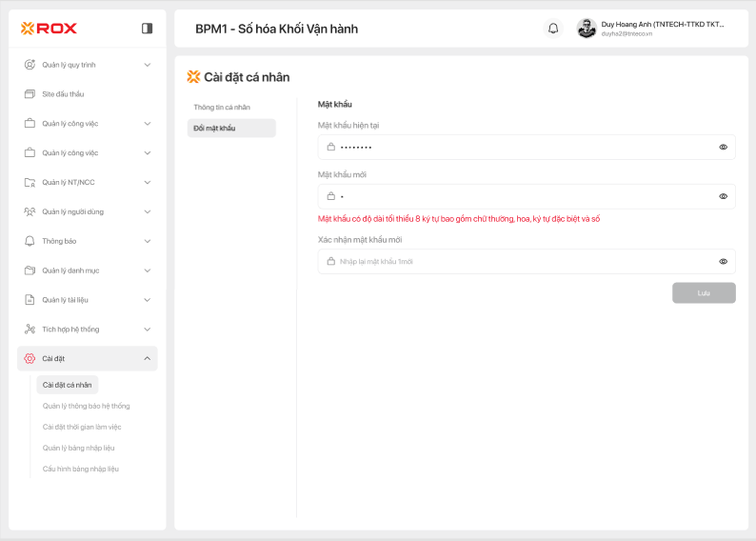Expand the Thông báo sidebar section

point(147,241)
